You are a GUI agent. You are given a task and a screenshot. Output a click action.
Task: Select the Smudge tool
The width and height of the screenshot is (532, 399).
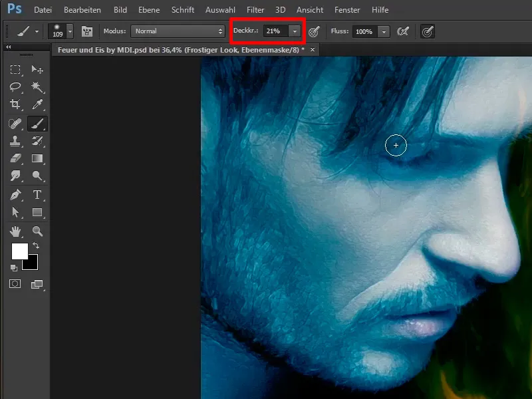coord(15,176)
